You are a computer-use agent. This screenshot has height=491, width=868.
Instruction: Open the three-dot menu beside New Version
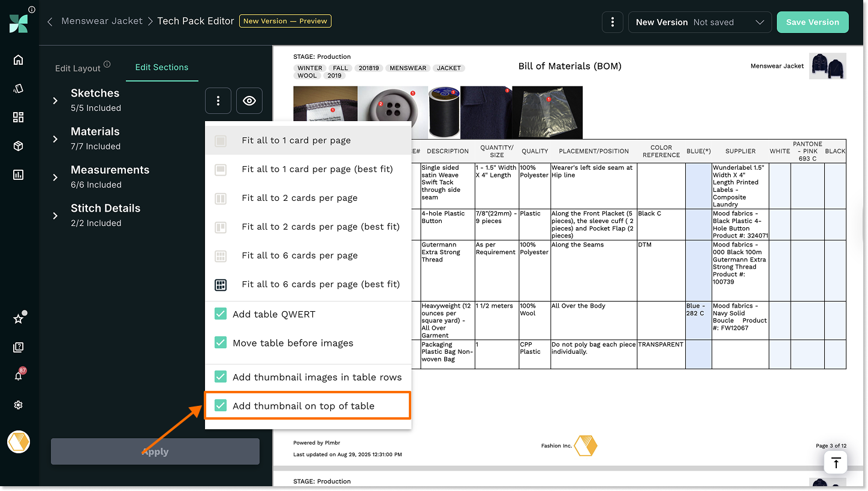click(612, 22)
